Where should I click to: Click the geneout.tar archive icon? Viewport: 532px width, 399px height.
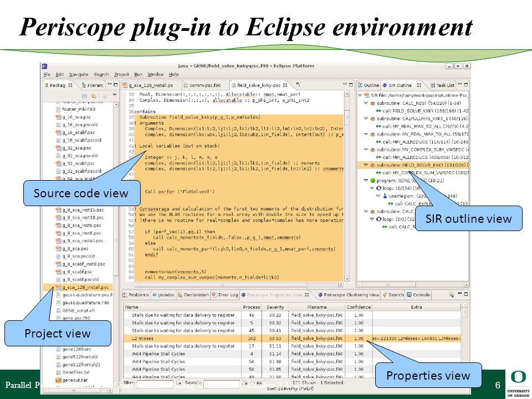click(x=58, y=380)
